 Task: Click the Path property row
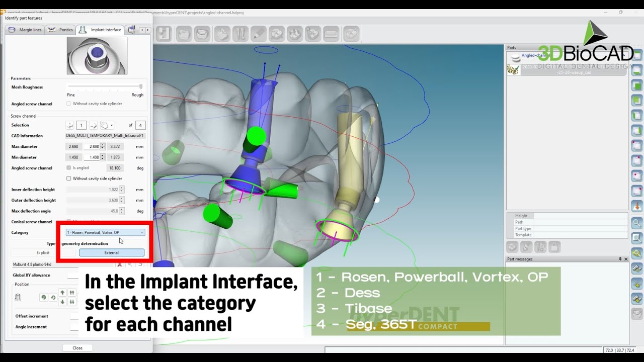click(x=567, y=222)
